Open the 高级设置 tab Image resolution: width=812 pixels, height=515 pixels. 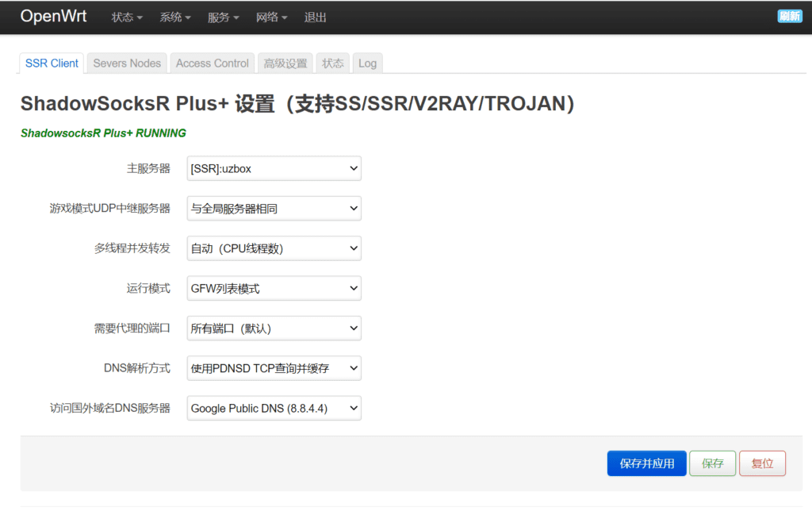coord(285,63)
